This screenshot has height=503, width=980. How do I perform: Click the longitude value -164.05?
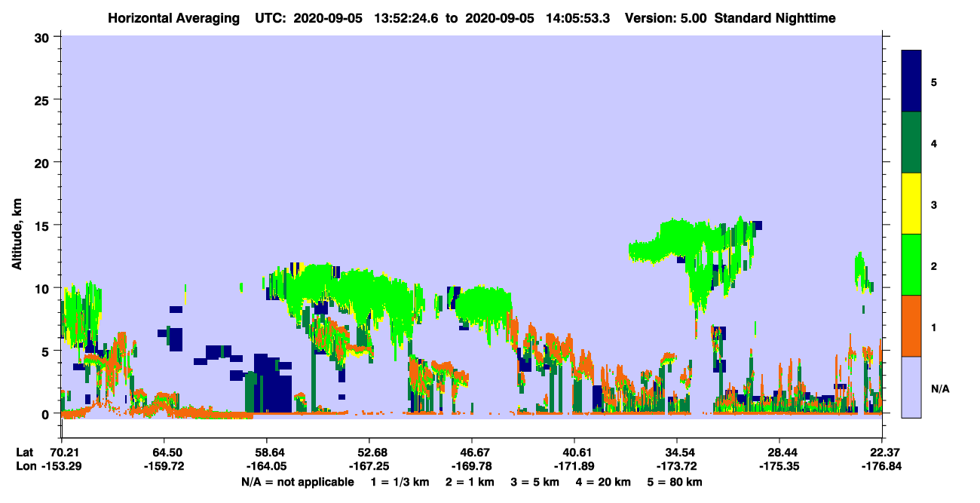(x=266, y=466)
